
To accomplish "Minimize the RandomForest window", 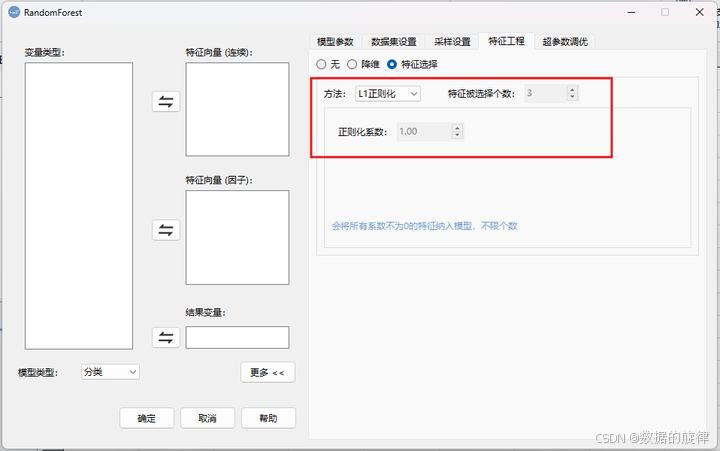I will click(631, 12).
